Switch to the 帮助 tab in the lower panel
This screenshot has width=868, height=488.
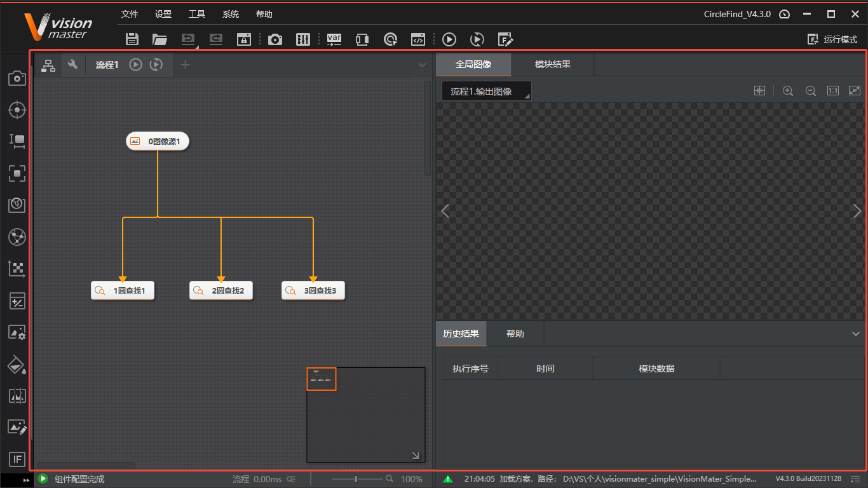(515, 334)
